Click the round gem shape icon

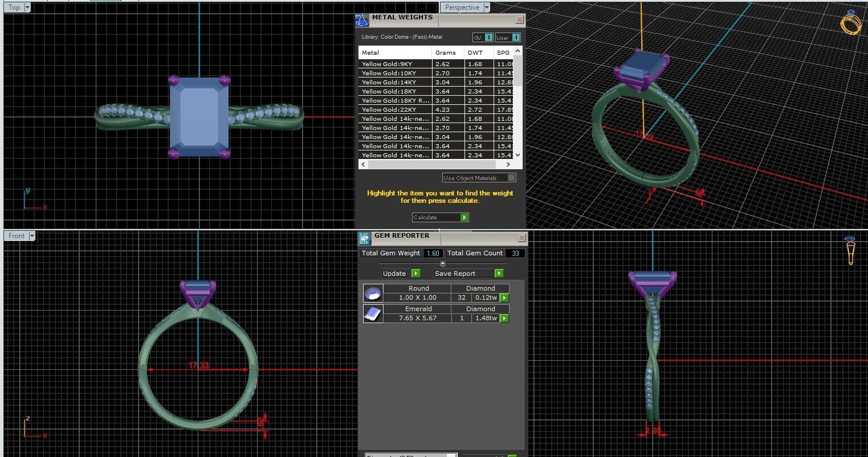coord(373,293)
